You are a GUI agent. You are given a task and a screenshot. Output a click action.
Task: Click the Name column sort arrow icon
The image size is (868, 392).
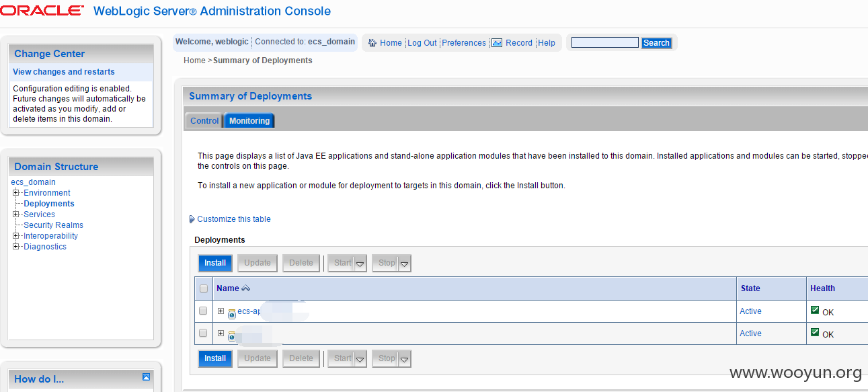[x=245, y=288]
